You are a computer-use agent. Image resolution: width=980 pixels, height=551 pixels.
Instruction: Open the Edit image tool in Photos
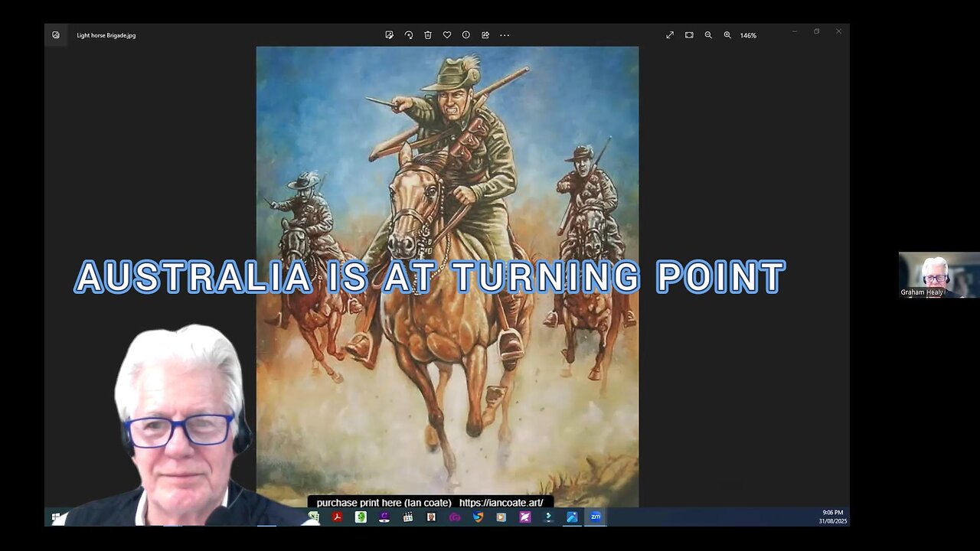390,35
